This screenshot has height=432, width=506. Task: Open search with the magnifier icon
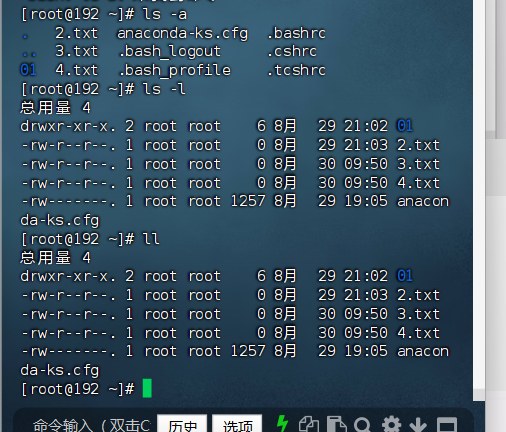click(362, 425)
